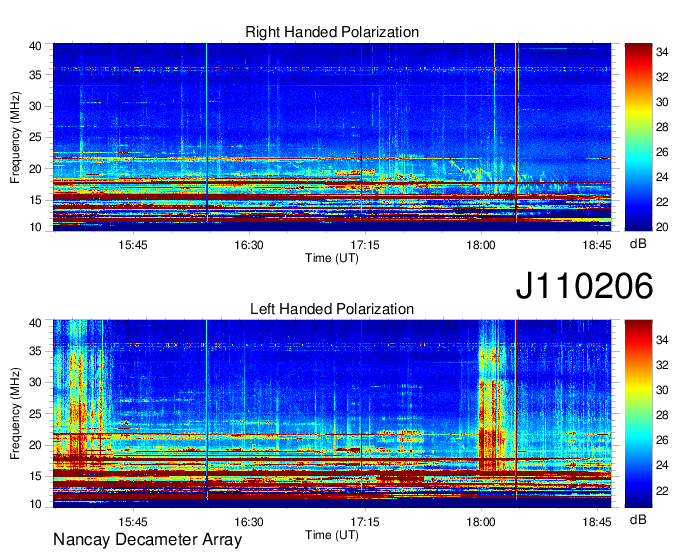
Task: Click the 30 dB value on the Left Handed color bar
Action: pos(662,390)
